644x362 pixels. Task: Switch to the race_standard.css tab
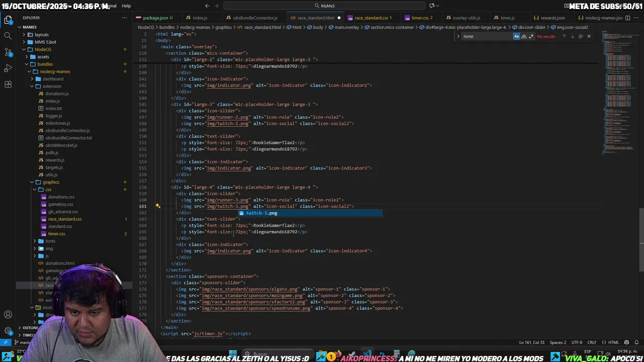(x=371, y=18)
